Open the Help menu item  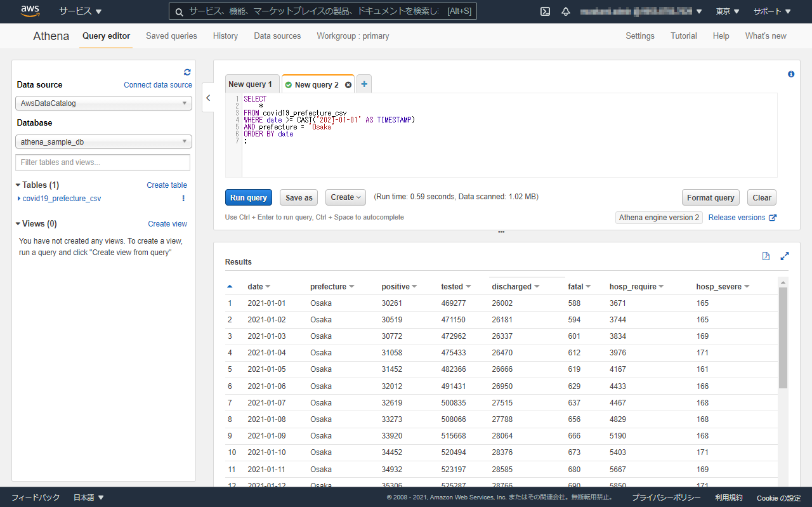(x=721, y=36)
